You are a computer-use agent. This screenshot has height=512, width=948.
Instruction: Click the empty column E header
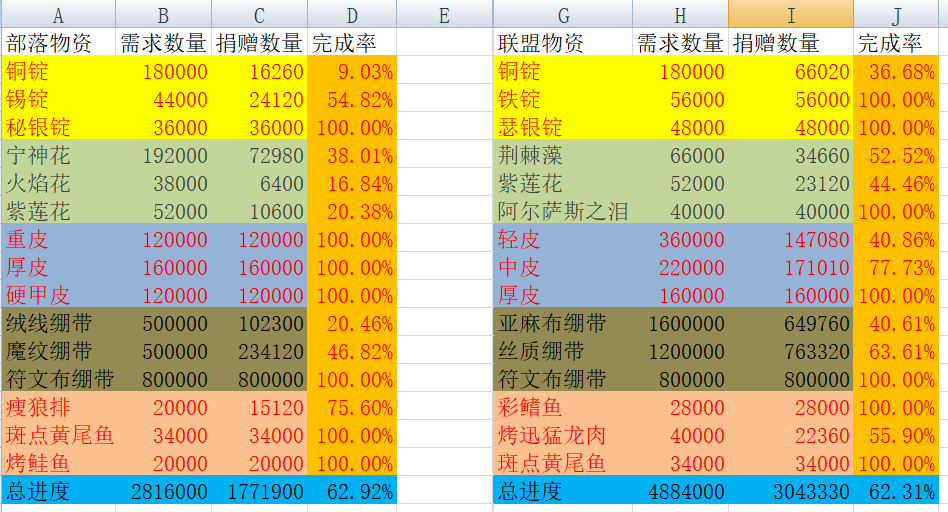[x=444, y=15]
